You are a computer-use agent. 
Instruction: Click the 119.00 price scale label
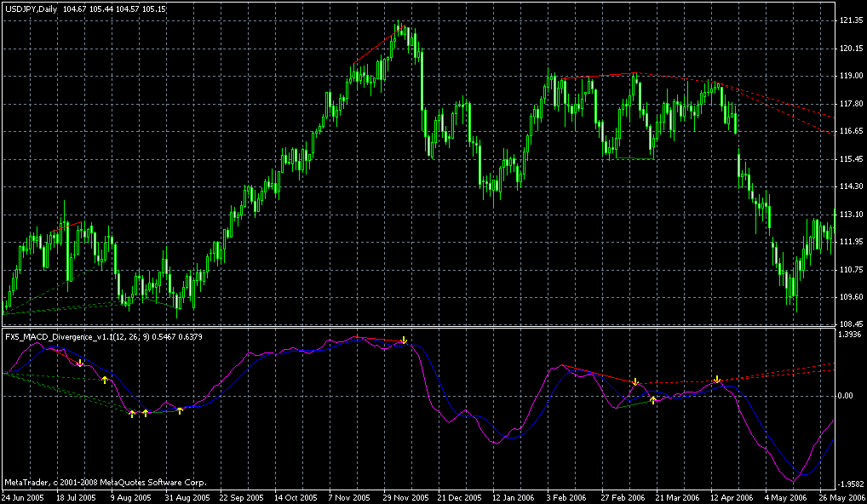tap(851, 77)
